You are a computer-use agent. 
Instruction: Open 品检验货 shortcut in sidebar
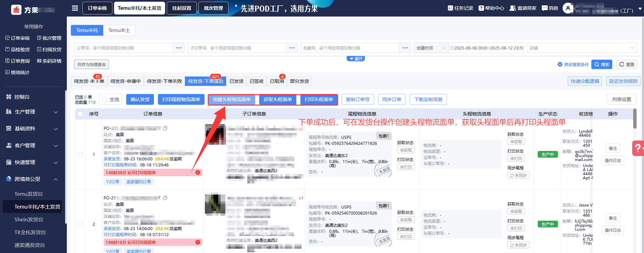(18, 50)
